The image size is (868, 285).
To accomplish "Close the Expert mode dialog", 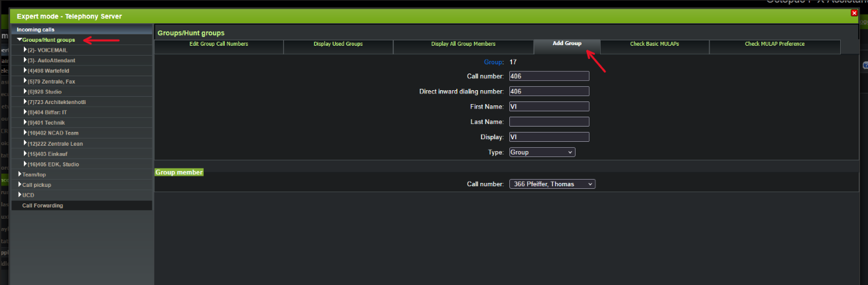I will click(x=854, y=13).
